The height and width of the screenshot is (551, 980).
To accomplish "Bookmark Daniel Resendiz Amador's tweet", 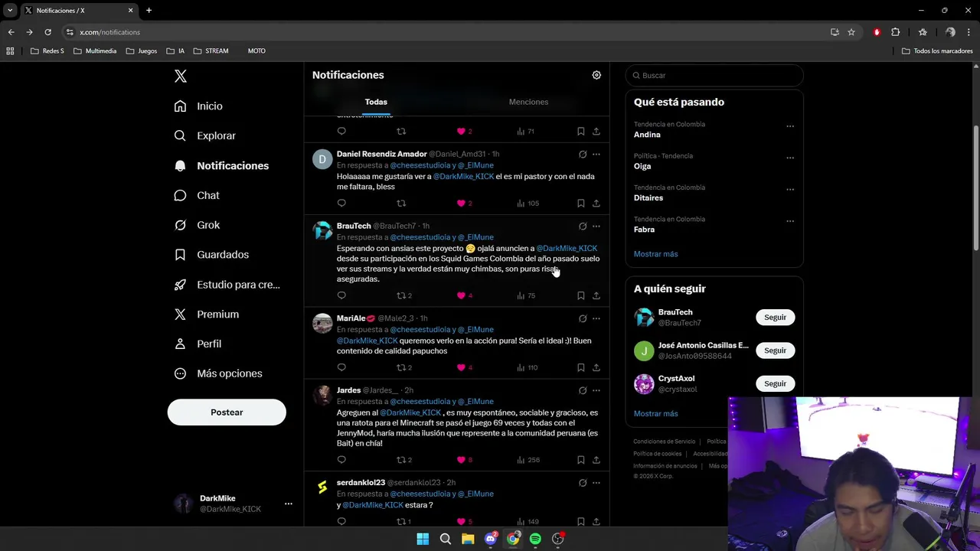I will click(580, 203).
